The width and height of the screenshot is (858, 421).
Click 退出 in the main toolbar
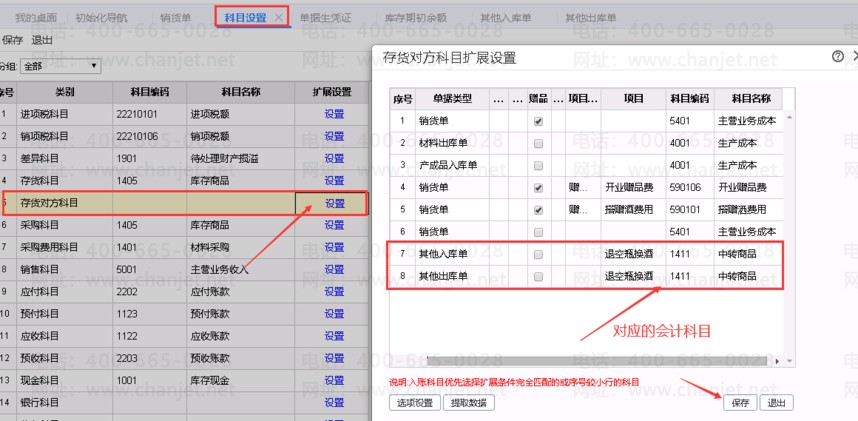pos(42,40)
